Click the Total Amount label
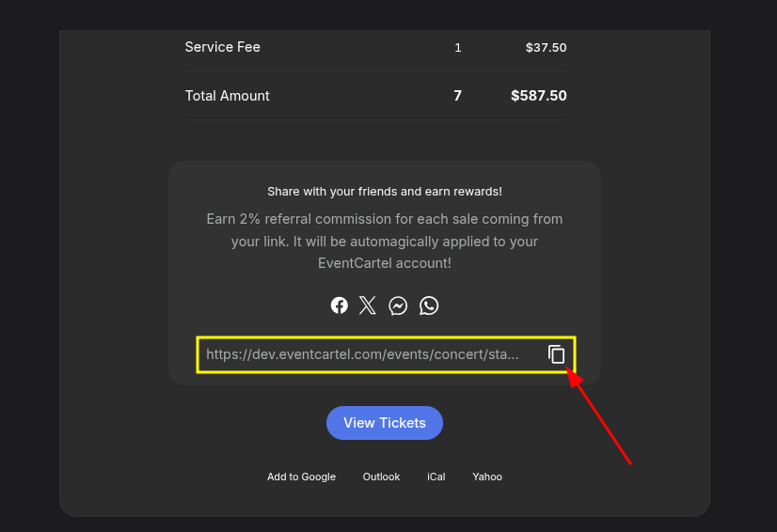 228,96
